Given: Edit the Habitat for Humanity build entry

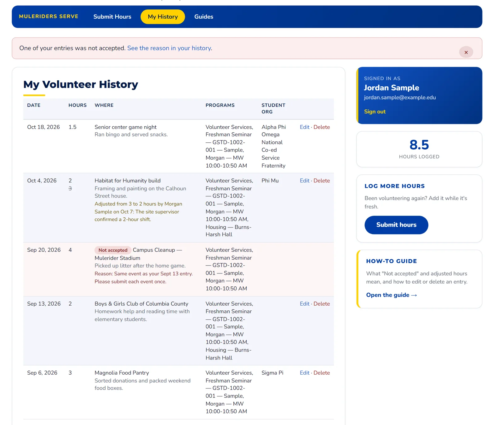Looking at the screenshot, I should tap(304, 181).
